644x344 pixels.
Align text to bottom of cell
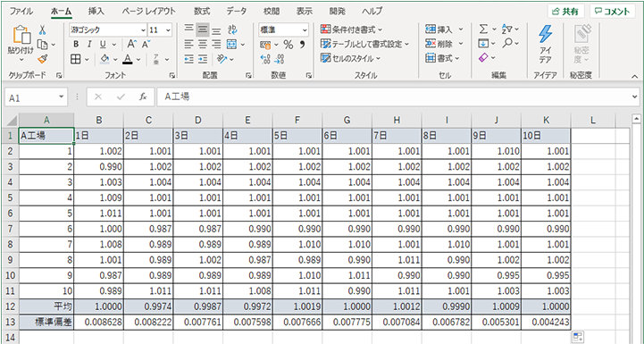[x=216, y=30]
